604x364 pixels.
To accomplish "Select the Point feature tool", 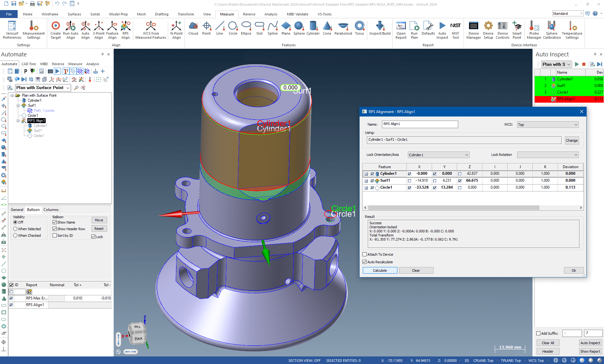I will [x=206, y=28].
